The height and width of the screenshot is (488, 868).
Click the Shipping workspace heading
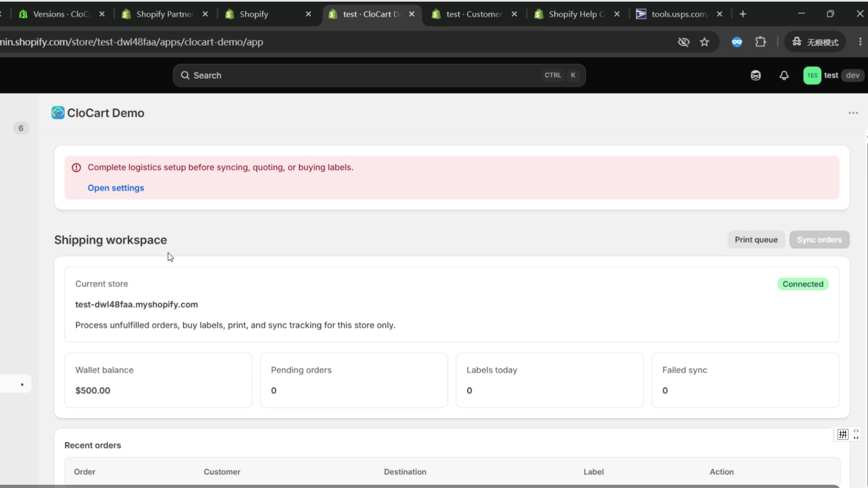tap(111, 240)
